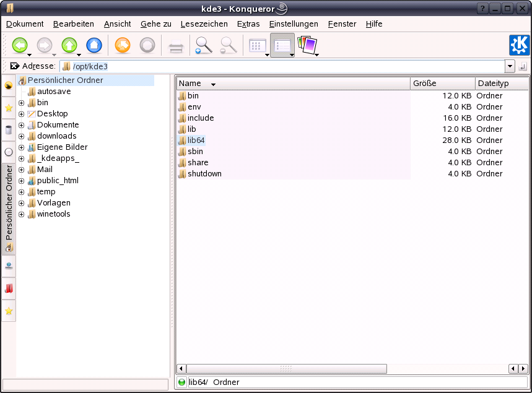This screenshot has width=532, height=393.
Task: Print the current view
Action: coord(176,46)
